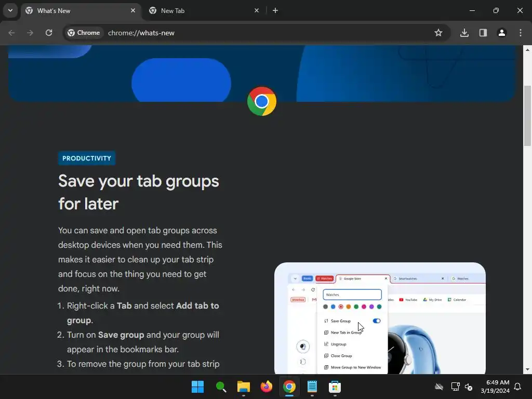Click the OneDrive cloud tray icon
Screen dimensions: 532x399
click(x=439, y=387)
